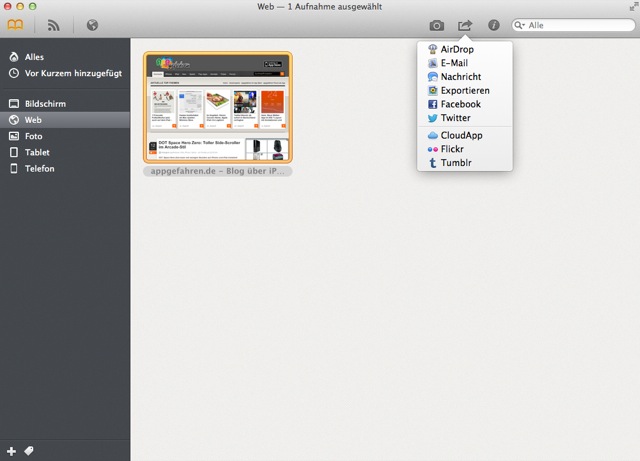Click the plus icon to add collection
Viewport: 640px width, 461px height.
[12, 451]
